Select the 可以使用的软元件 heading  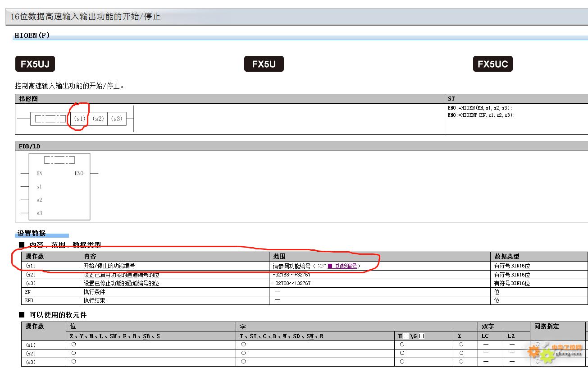click(x=58, y=315)
